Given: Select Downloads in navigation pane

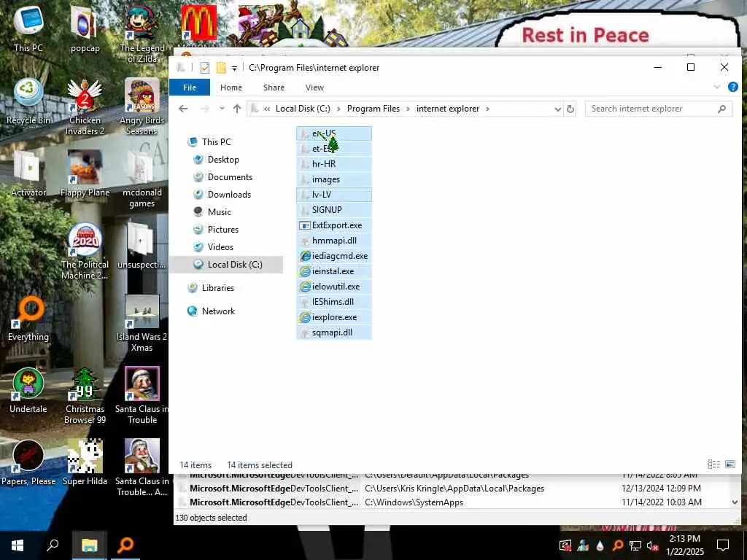Looking at the screenshot, I should pyautogui.click(x=229, y=194).
